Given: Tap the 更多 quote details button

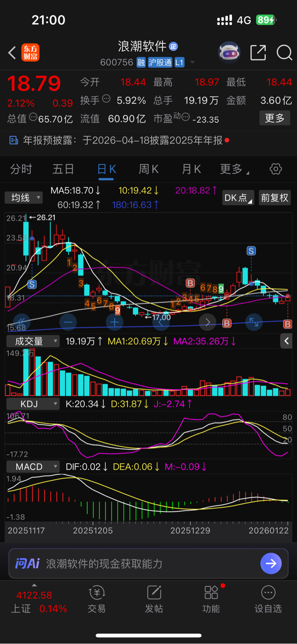Looking at the screenshot, I should pos(275,118).
